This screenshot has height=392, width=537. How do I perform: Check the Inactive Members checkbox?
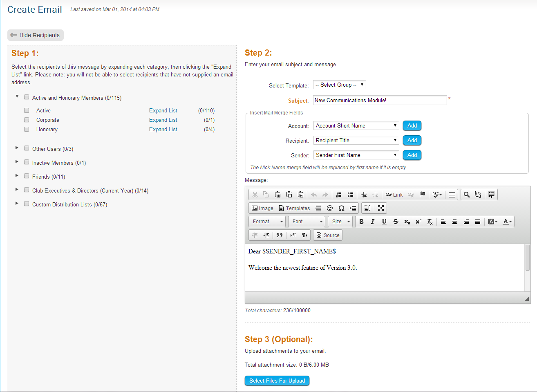coord(27,162)
